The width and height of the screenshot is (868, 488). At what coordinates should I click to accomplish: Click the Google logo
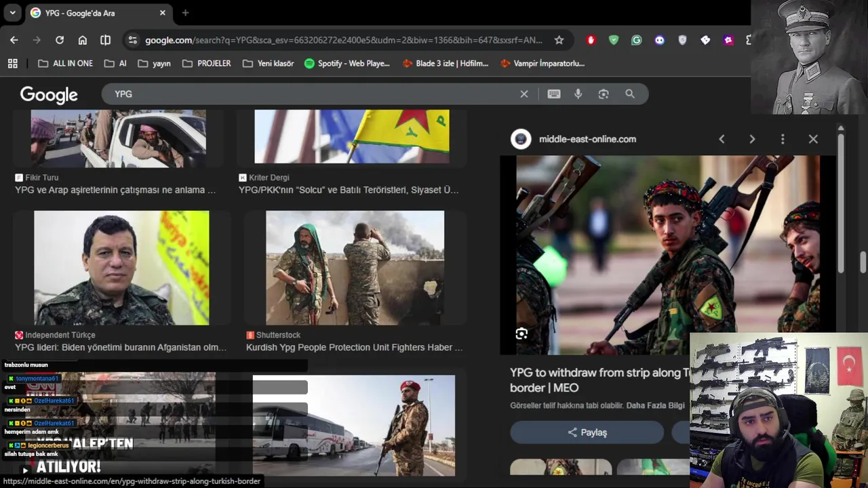point(49,95)
